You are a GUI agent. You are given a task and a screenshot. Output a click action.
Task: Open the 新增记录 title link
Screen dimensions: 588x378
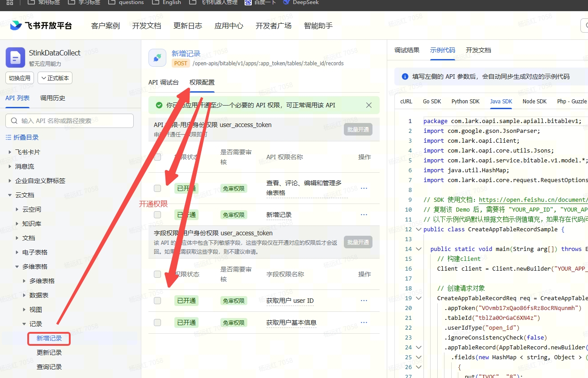click(186, 54)
